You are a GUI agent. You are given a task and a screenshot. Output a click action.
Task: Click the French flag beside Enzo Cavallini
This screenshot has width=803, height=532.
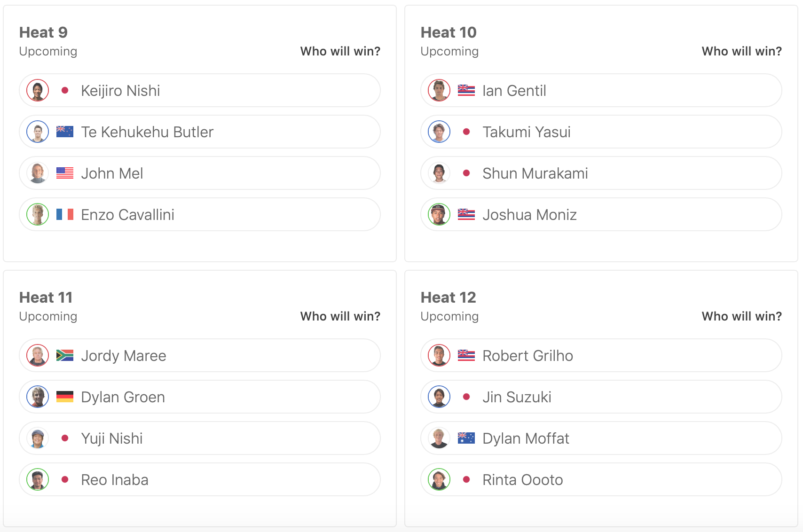pos(65,214)
